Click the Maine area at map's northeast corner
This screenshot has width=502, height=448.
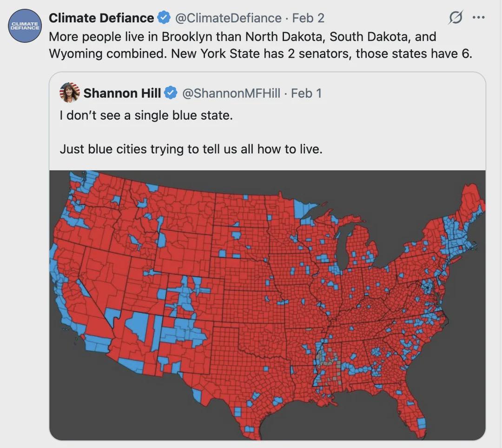tap(470, 199)
